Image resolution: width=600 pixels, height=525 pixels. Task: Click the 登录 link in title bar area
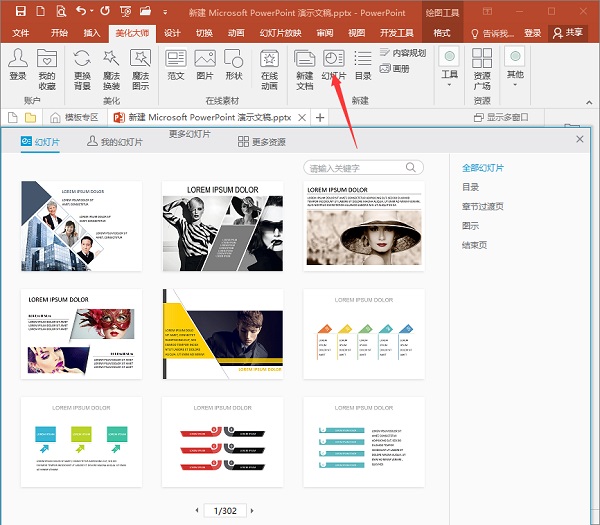coord(532,33)
